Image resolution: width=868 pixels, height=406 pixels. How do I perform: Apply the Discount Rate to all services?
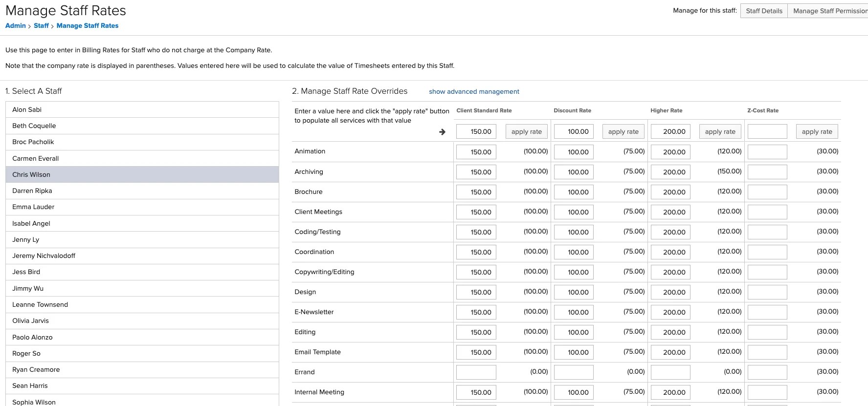click(x=623, y=131)
